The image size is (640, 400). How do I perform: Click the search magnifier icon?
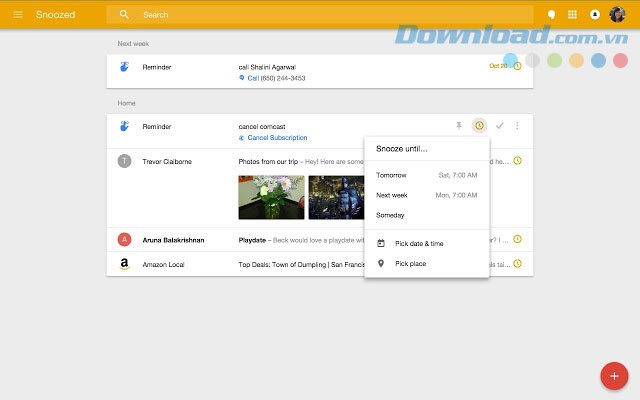pos(124,15)
